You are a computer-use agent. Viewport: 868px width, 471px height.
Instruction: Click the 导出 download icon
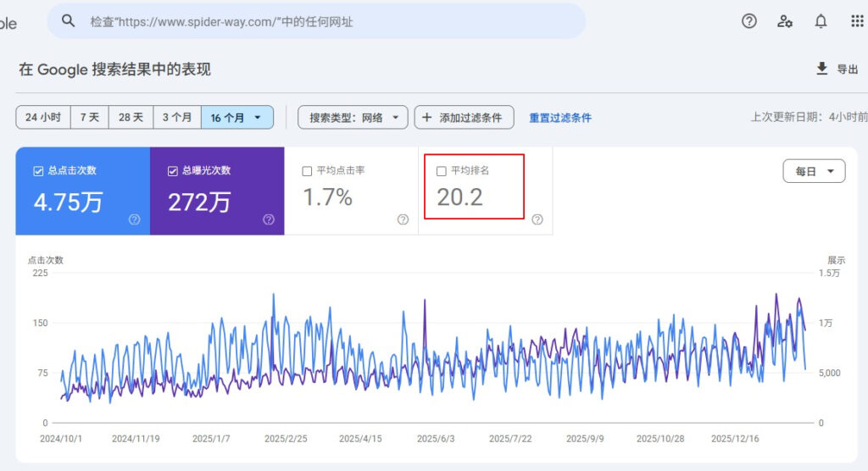tap(821, 69)
